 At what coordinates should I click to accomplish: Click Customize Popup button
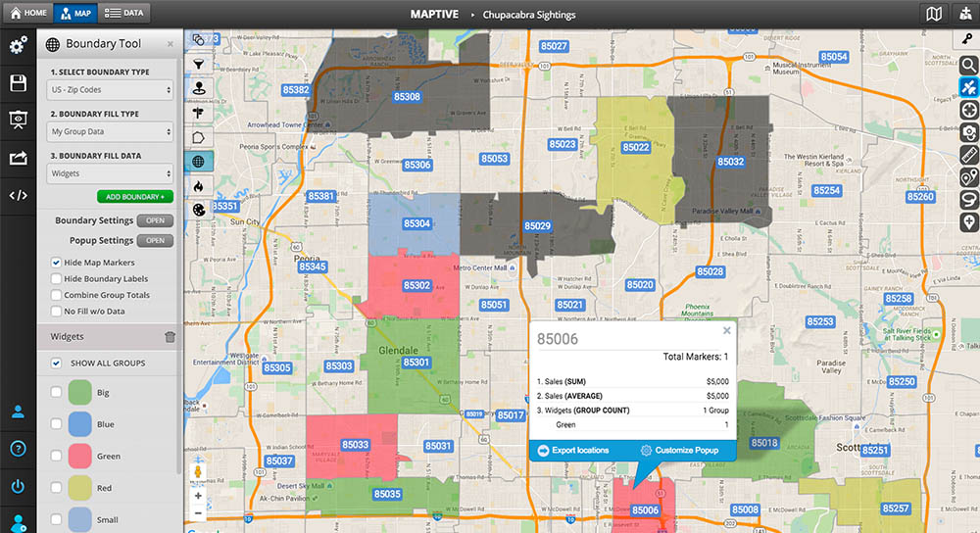click(679, 451)
